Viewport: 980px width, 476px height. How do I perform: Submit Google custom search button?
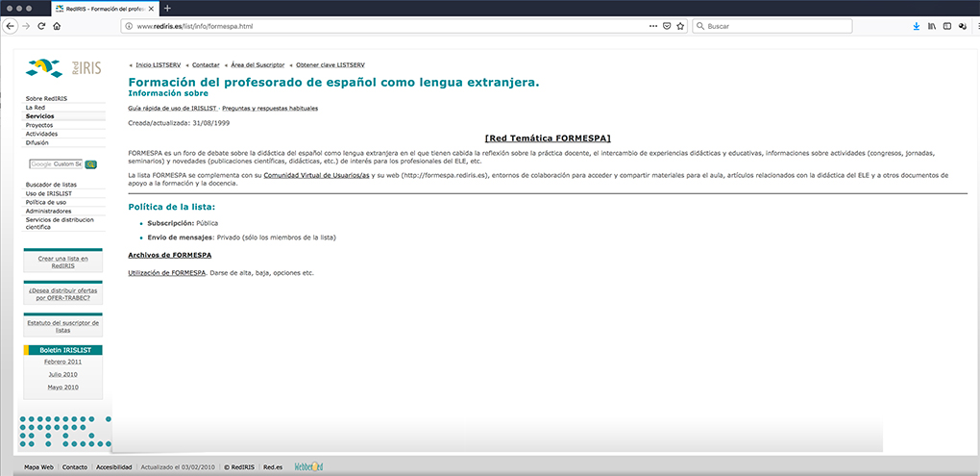[90, 163]
